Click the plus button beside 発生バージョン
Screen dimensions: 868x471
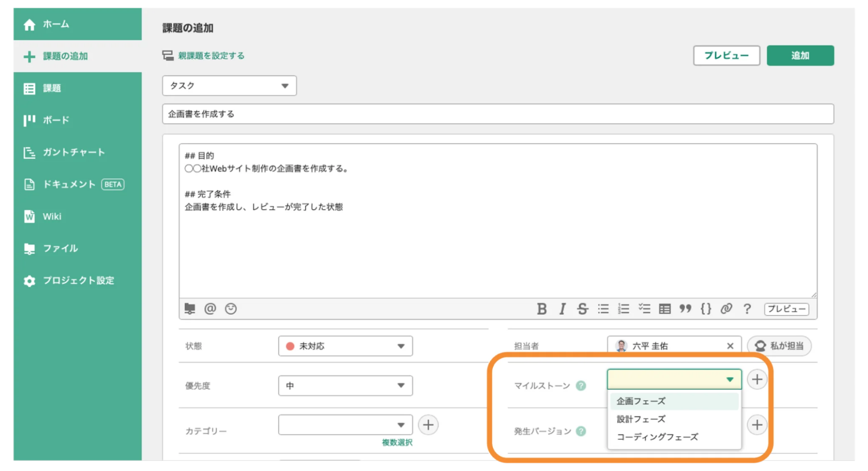(757, 425)
